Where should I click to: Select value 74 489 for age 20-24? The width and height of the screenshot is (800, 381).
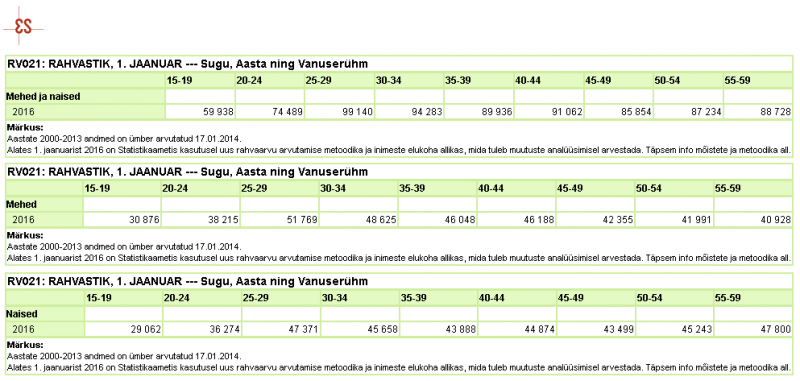[288, 112]
